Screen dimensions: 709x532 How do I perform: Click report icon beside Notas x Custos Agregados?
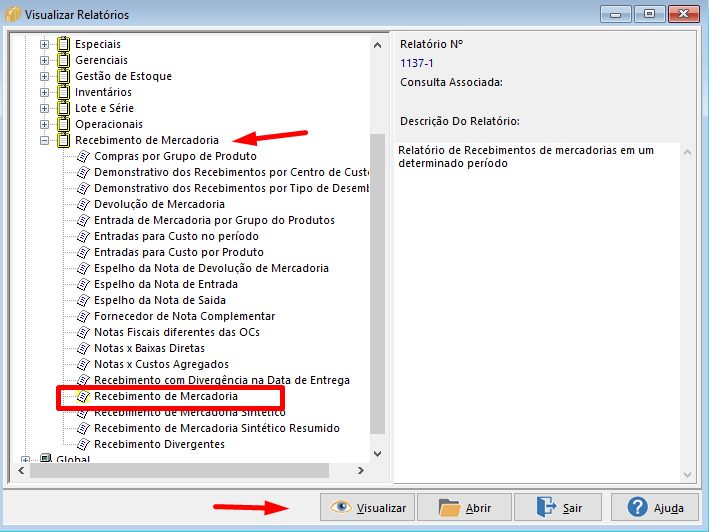[83, 364]
